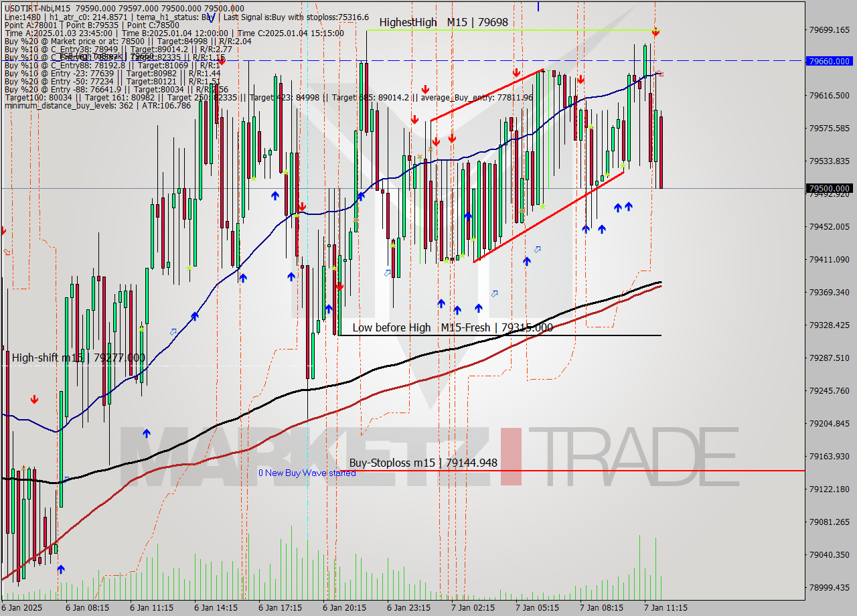Click the 79369.340 price axis label

[830, 293]
